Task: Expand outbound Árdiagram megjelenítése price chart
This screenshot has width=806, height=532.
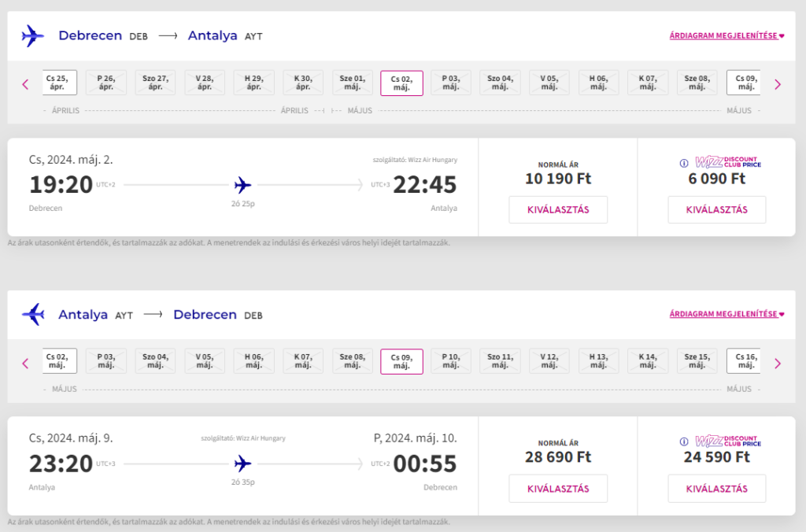Action: (727, 35)
